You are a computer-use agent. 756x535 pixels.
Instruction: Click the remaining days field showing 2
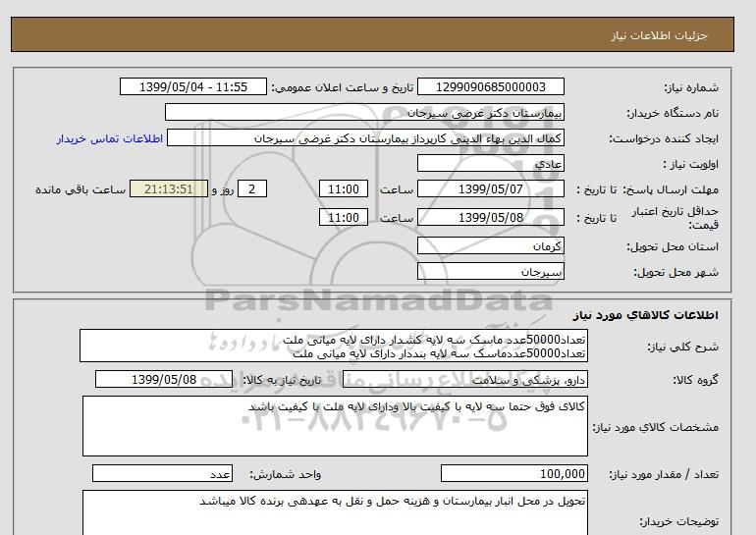[251, 188]
